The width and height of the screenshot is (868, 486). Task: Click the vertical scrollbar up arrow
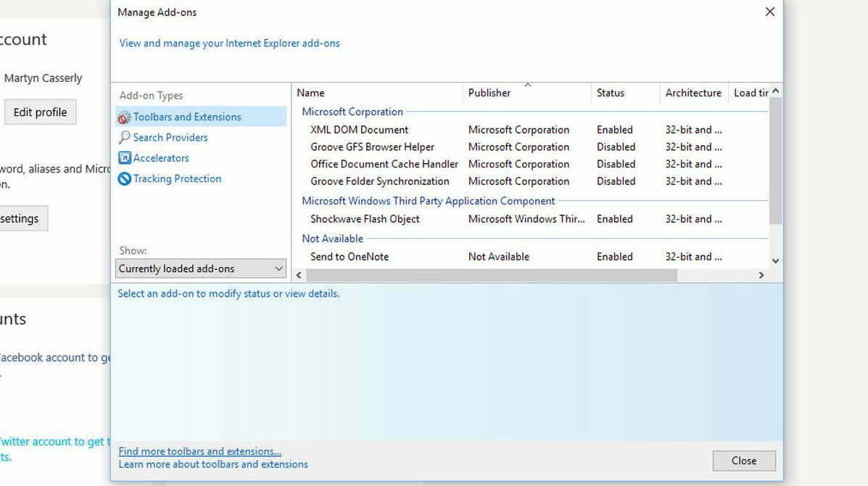[776, 91]
